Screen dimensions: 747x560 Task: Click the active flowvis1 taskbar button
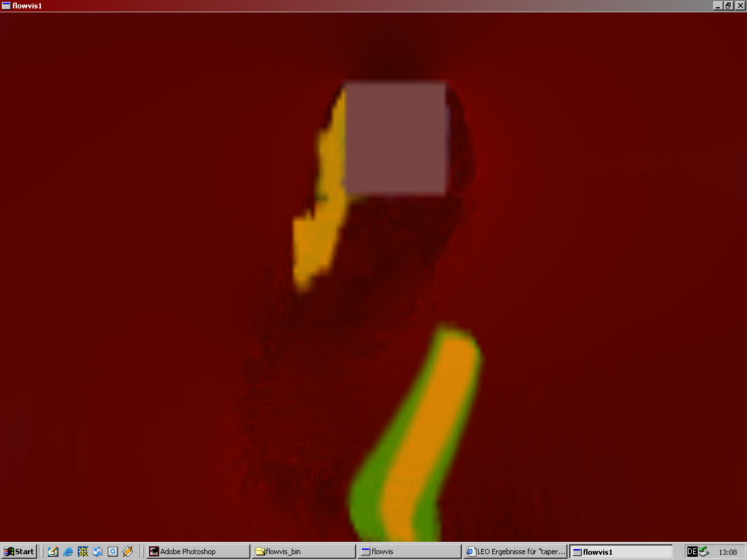[621, 552]
